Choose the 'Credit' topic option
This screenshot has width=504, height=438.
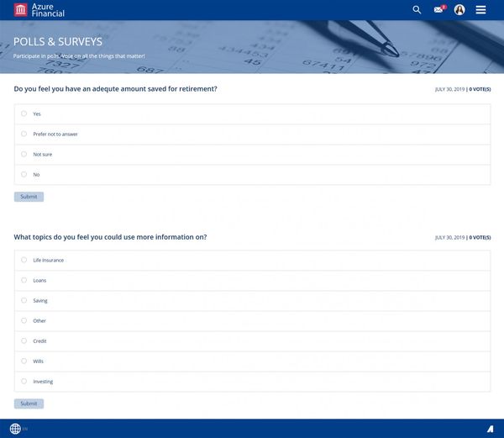[x=24, y=340]
